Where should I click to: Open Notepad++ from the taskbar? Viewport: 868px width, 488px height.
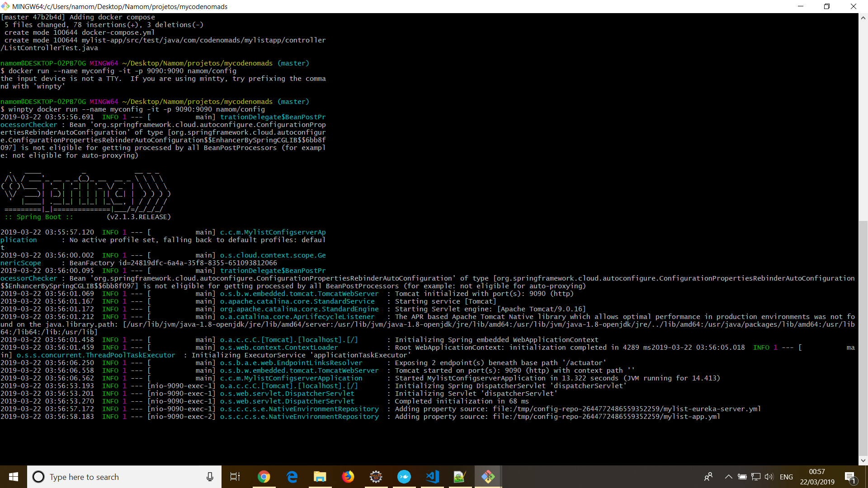(x=460, y=477)
